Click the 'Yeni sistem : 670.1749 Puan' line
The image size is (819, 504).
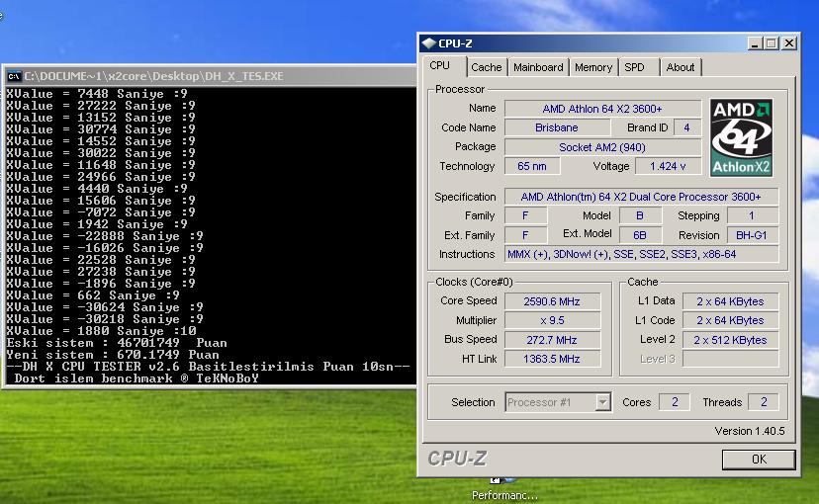113,355
